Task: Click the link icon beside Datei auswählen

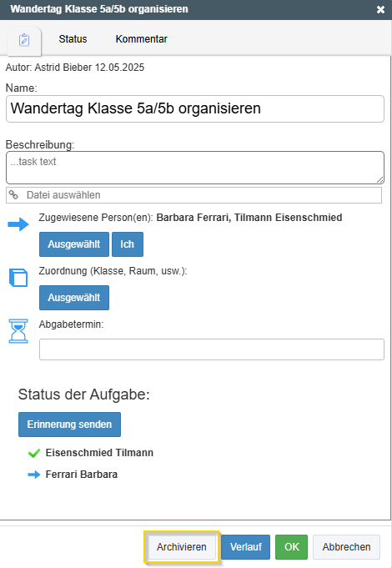Action: (x=14, y=195)
